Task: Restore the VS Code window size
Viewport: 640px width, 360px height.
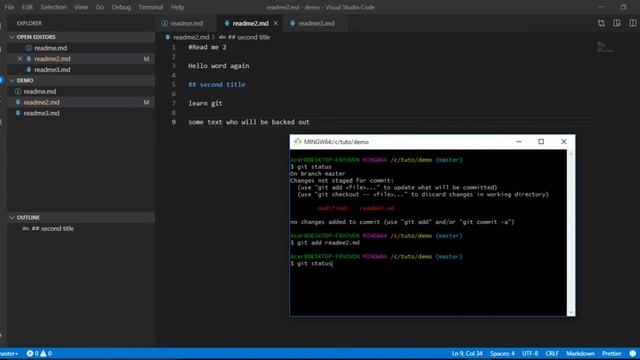Action: pos(623,7)
